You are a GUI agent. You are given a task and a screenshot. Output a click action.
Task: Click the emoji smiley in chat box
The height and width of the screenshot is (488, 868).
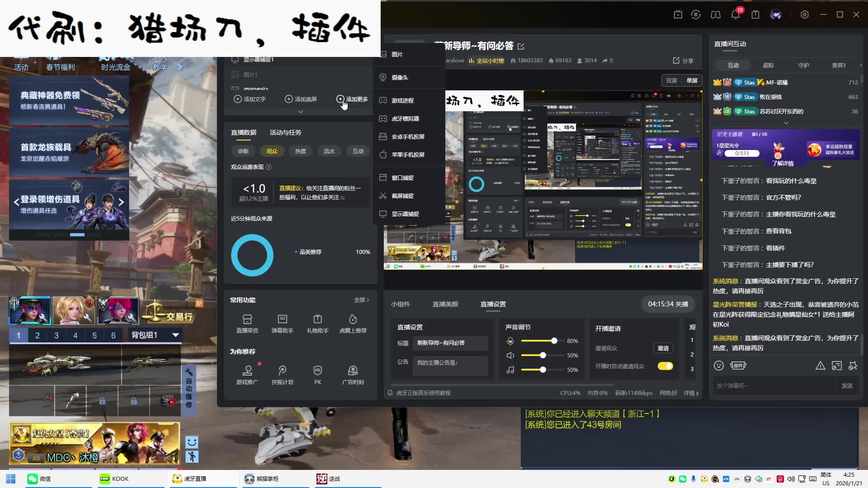[x=719, y=366]
